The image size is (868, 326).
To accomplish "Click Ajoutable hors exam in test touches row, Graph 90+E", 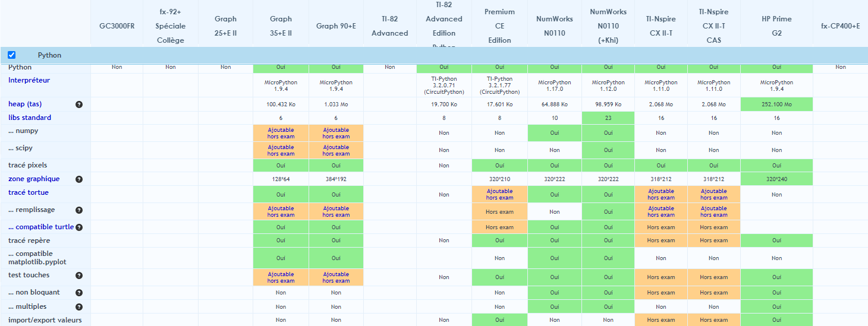I will 336,278.
